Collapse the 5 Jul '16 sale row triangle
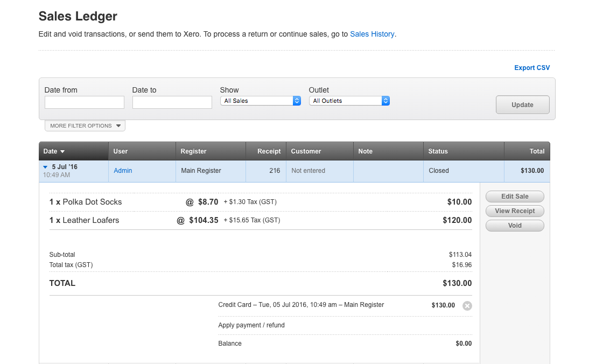Screen dimensions: 589x364 (45, 167)
